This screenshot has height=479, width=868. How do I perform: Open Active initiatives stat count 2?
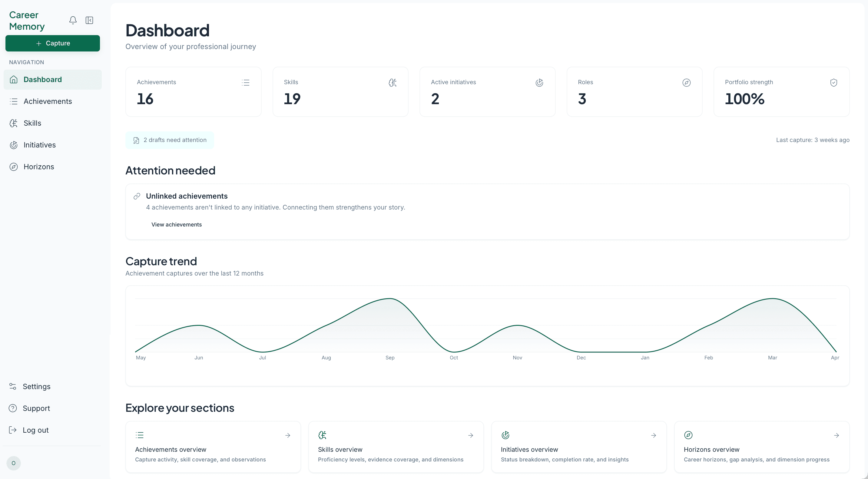[x=435, y=99]
